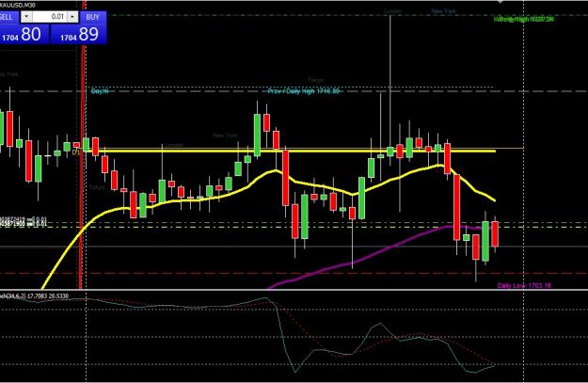Select the Prev / Daily High 1716.89 label
Screen dimensions: 588x383
click(303, 91)
